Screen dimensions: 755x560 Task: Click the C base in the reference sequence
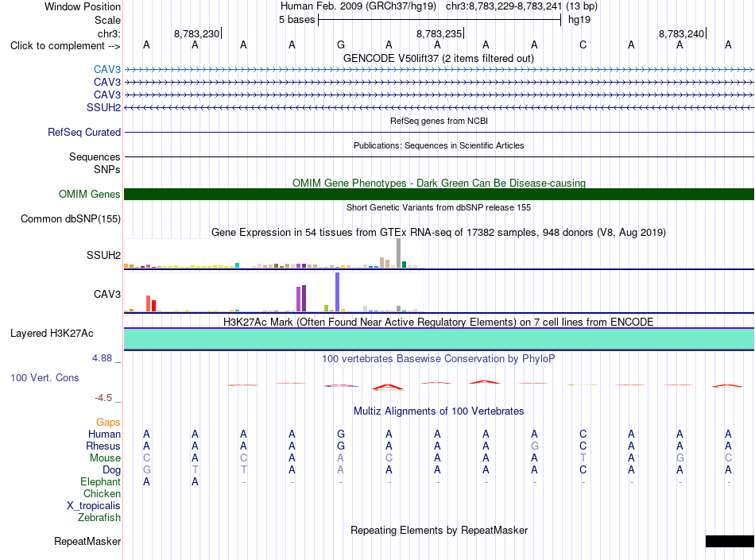click(x=583, y=44)
